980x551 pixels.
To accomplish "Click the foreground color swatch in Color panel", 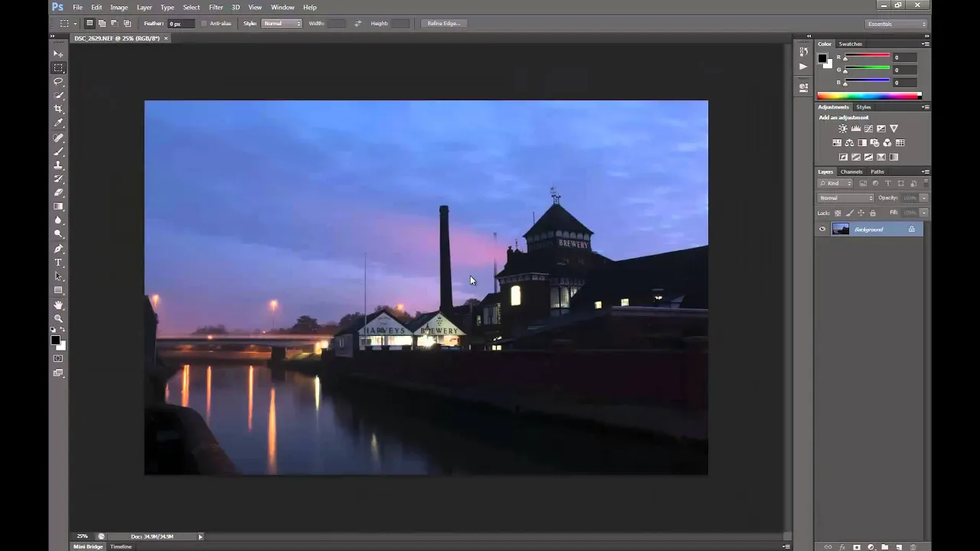I will point(822,59).
